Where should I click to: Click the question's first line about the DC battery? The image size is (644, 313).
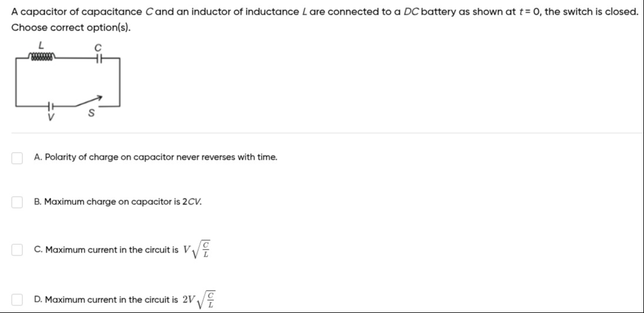point(325,12)
